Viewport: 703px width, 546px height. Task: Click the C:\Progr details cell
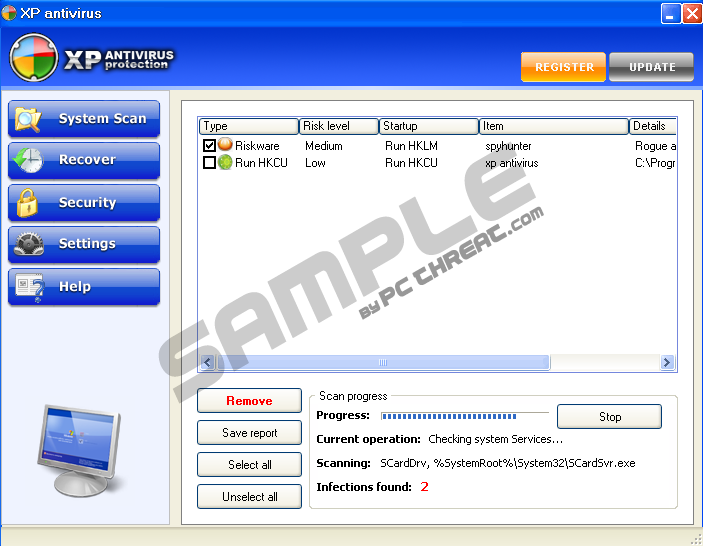pyautogui.click(x=655, y=163)
